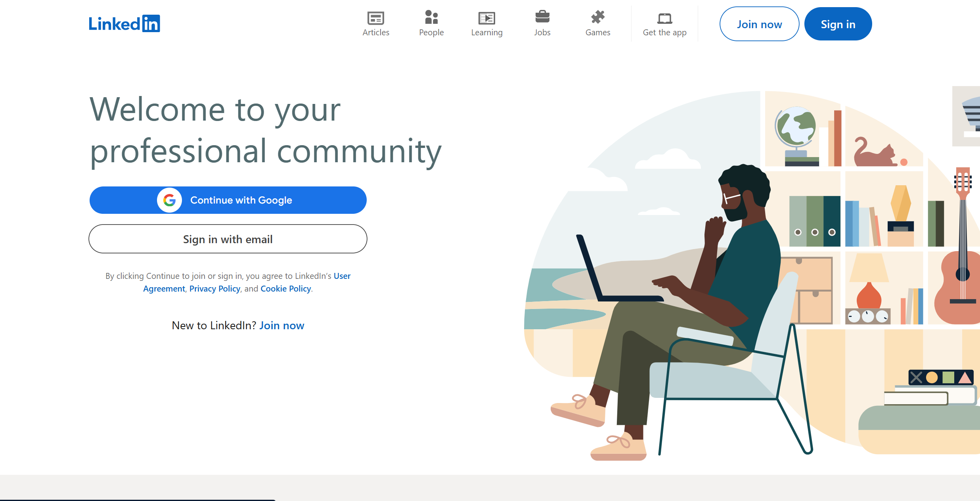Screen dimensions: 980x501
Task: Click the Google G logo icon
Action: (x=169, y=200)
